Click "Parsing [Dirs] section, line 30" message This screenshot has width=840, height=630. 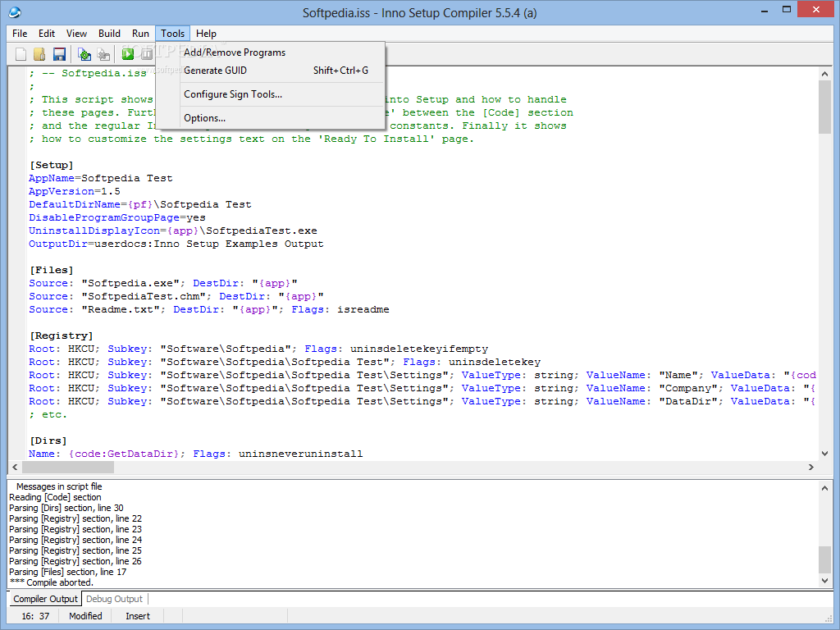66,508
